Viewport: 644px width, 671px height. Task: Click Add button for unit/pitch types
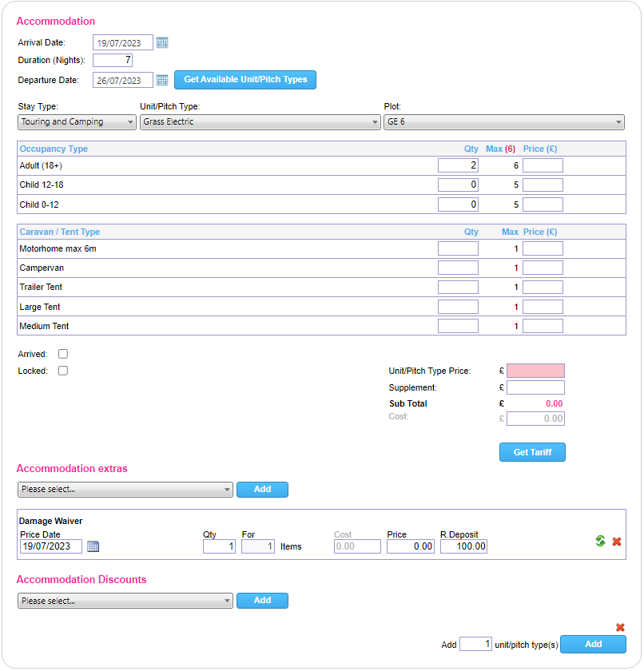593,645
